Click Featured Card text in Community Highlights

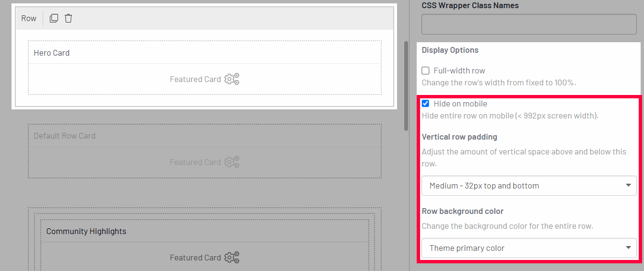[195, 258]
